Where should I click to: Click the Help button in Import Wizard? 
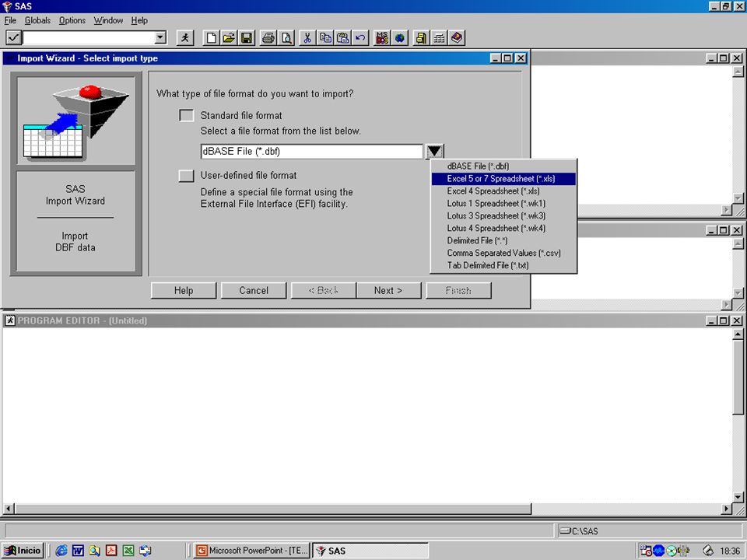coord(184,290)
